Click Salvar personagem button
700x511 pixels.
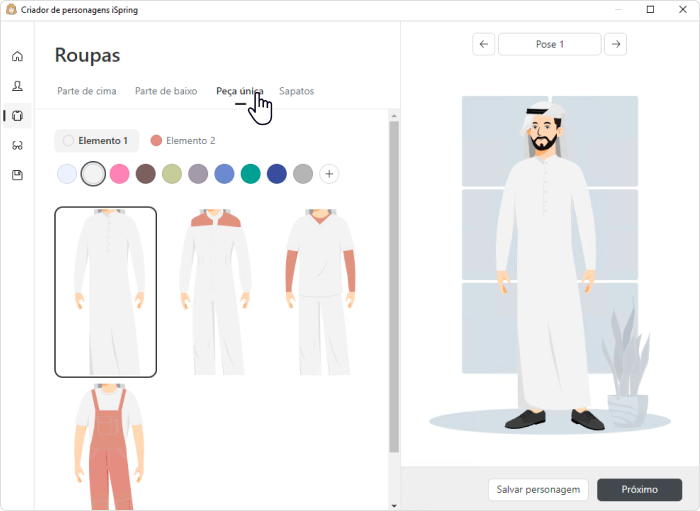click(x=538, y=490)
